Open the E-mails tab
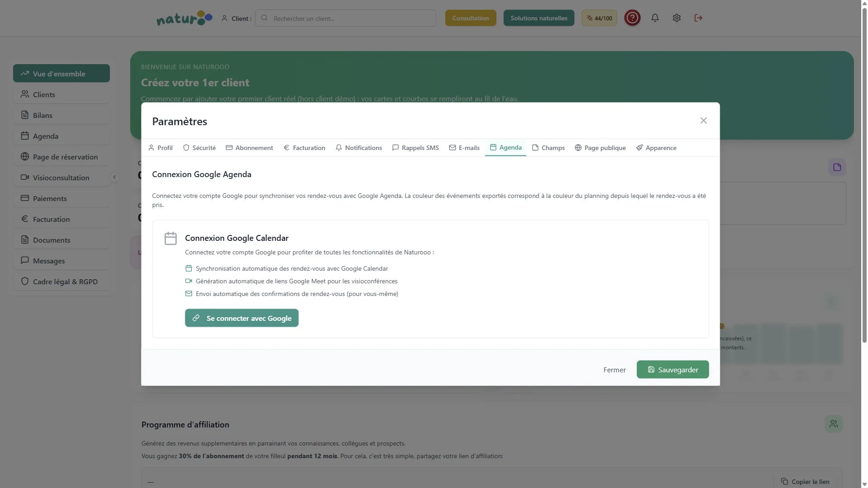Screen dimensions: 868x488 (x=464, y=148)
